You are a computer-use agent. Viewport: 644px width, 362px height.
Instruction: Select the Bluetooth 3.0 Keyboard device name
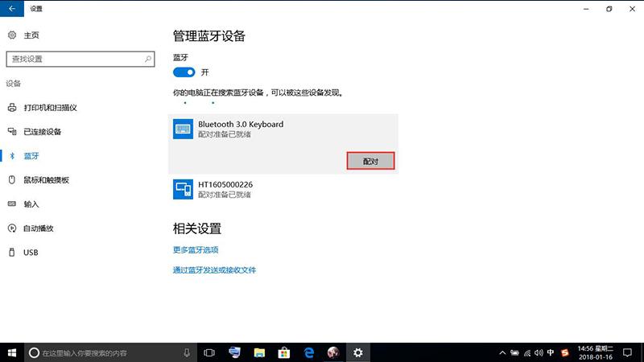[241, 124]
